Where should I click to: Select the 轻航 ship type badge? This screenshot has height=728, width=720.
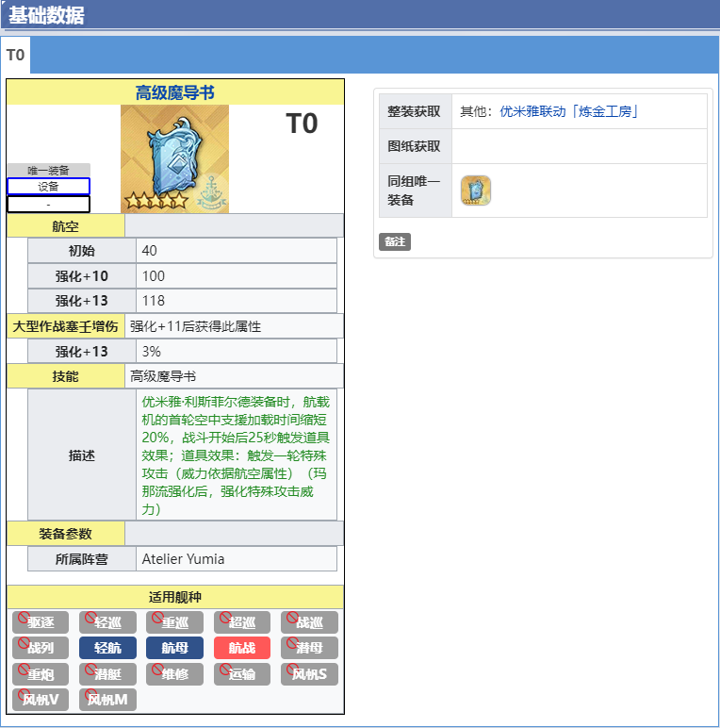point(107,648)
